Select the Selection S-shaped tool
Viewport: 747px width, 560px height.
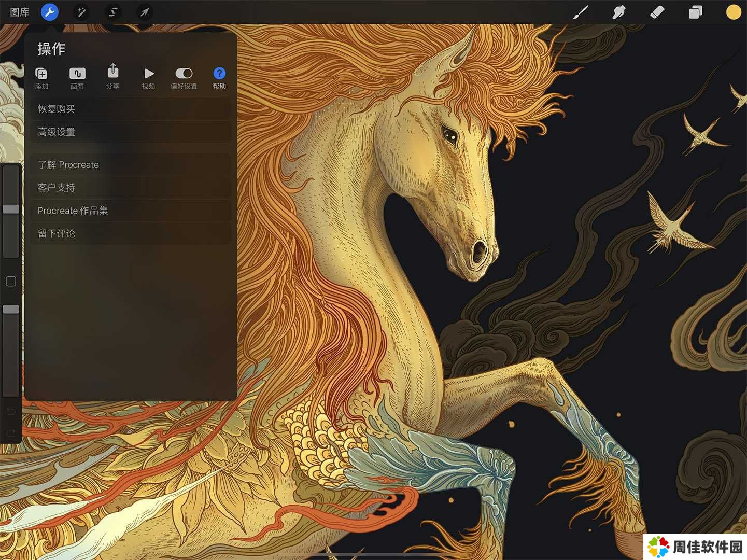[113, 11]
